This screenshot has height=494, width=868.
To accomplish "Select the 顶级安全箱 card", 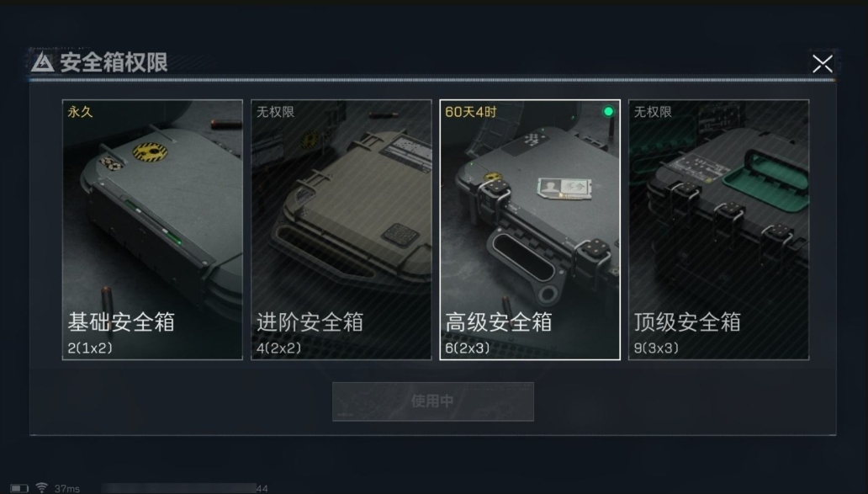I will pyautogui.click(x=718, y=230).
